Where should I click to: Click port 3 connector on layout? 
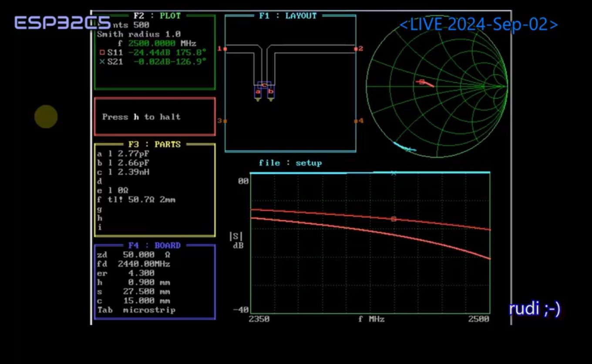click(x=225, y=121)
